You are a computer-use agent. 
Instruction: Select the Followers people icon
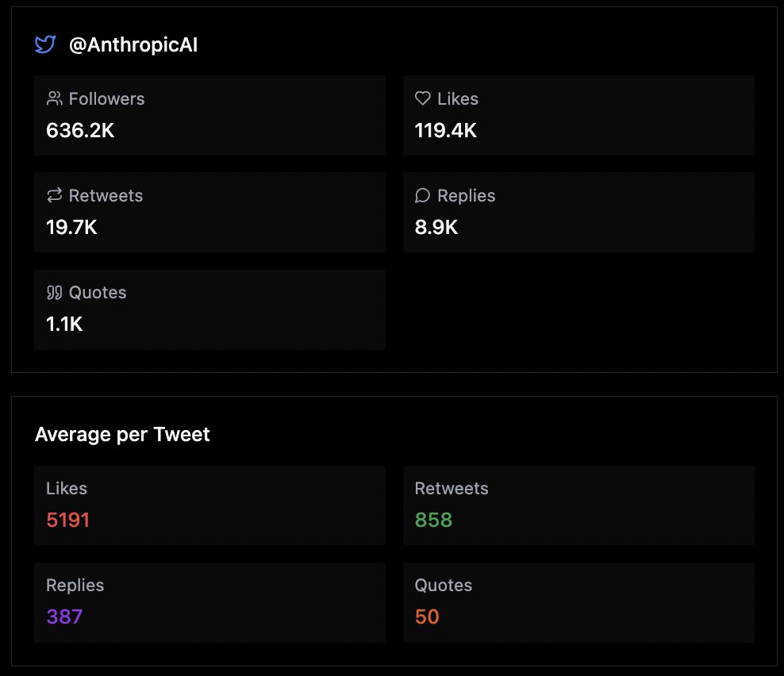(x=54, y=98)
